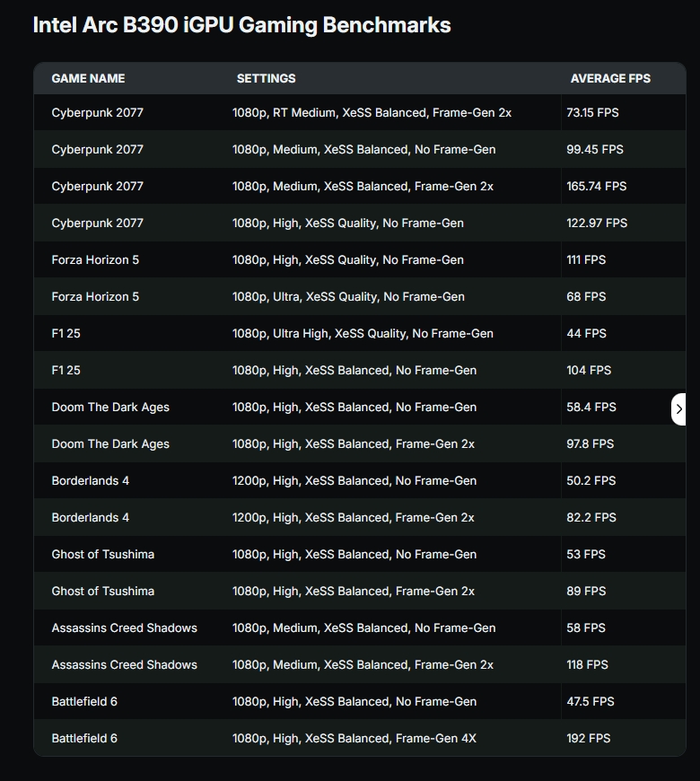700x781 pixels.
Task: Click the GAME NAME column header
Action: (88, 78)
